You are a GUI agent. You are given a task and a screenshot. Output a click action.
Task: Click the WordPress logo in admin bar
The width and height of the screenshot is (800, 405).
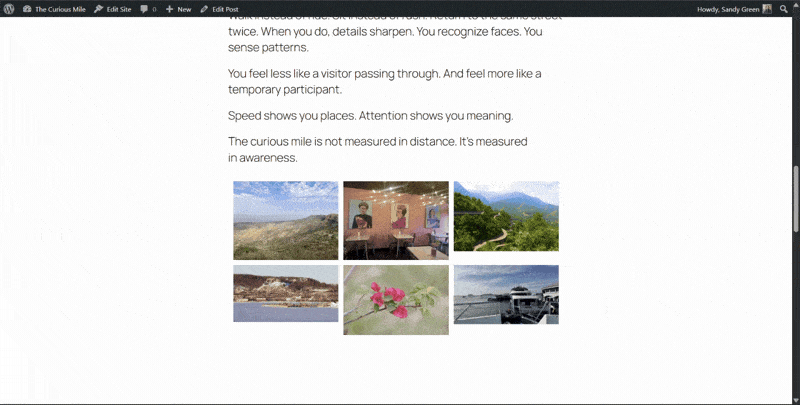coord(9,8)
